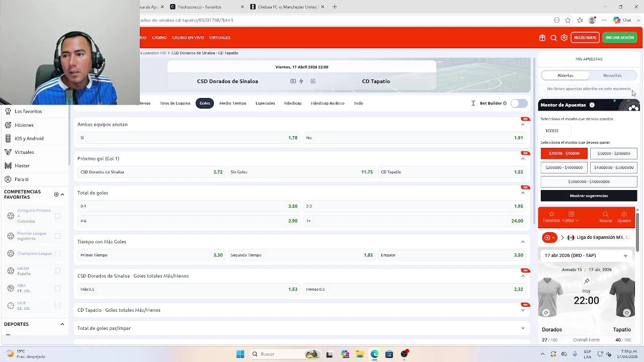This screenshot has width=644, height=362.
Task: Check the MLB EE. UU. checkbox
Action: (57, 306)
